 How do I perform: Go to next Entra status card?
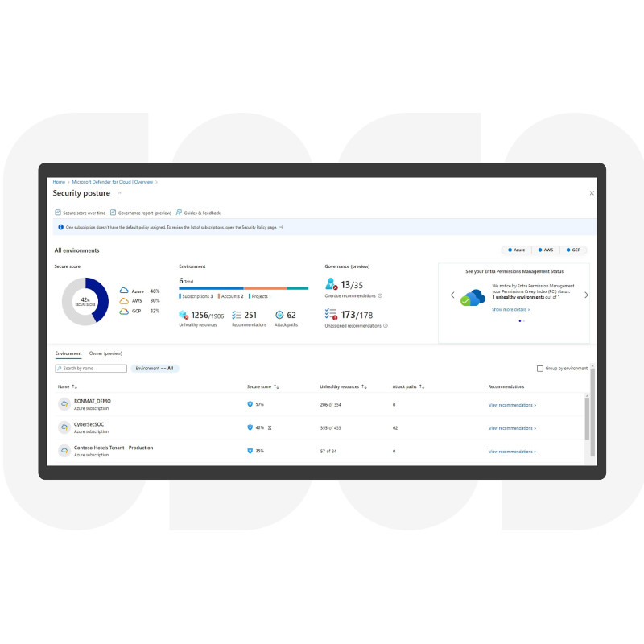pos(586,295)
